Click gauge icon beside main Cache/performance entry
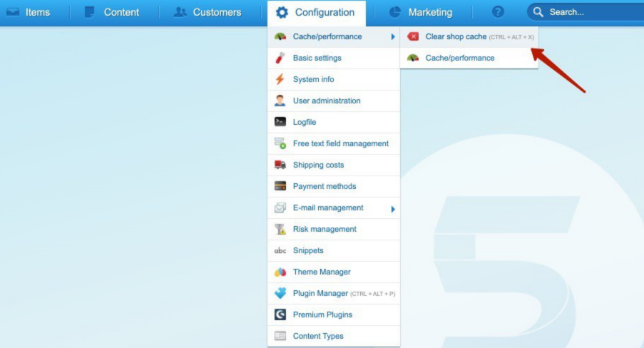The height and width of the screenshot is (348, 644). coord(280,36)
